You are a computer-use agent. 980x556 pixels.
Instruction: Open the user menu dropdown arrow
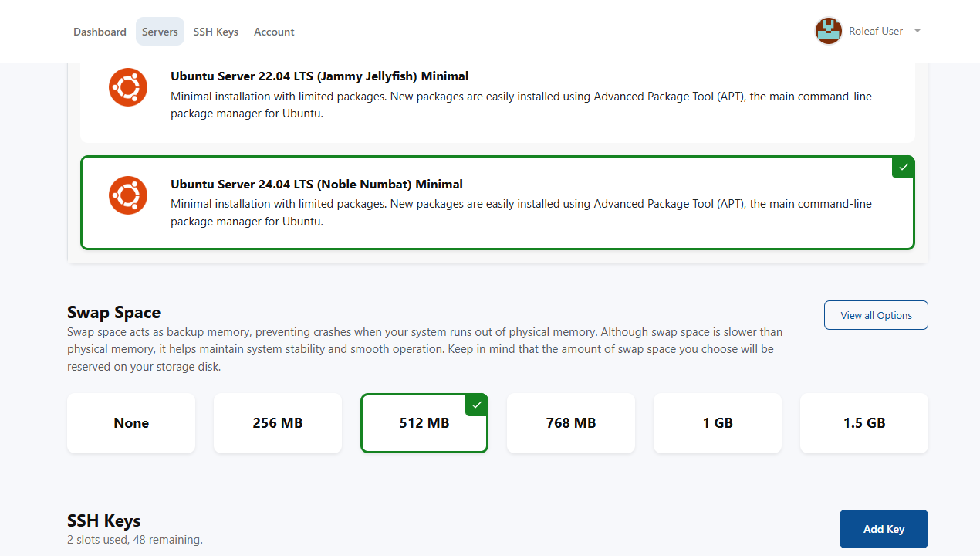pos(917,32)
